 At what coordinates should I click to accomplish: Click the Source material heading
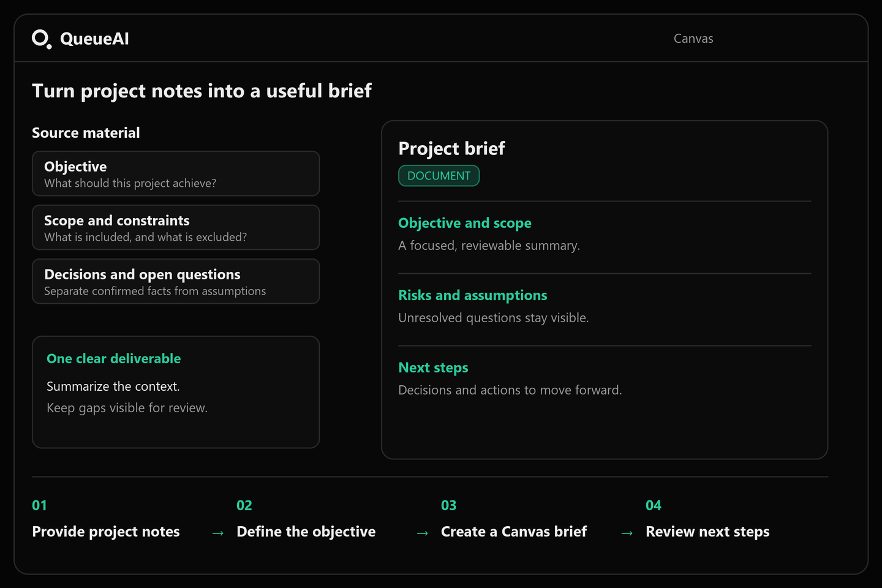(x=86, y=133)
